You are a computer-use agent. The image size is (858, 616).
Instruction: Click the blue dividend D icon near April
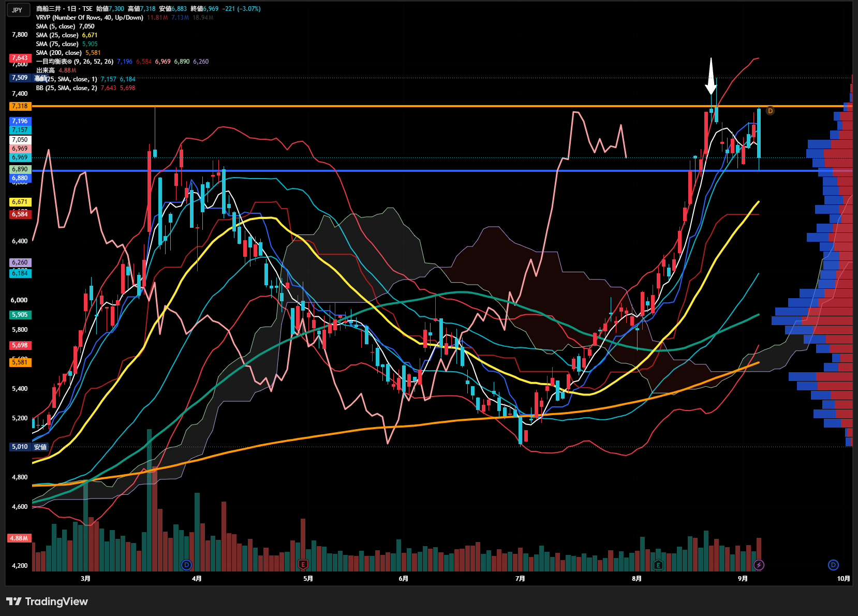pos(186,565)
